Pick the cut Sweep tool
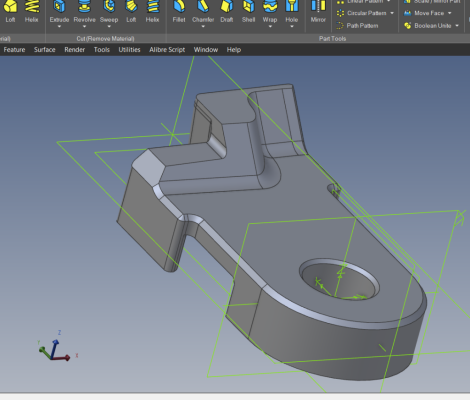This screenshot has height=400, width=470. [109, 6]
